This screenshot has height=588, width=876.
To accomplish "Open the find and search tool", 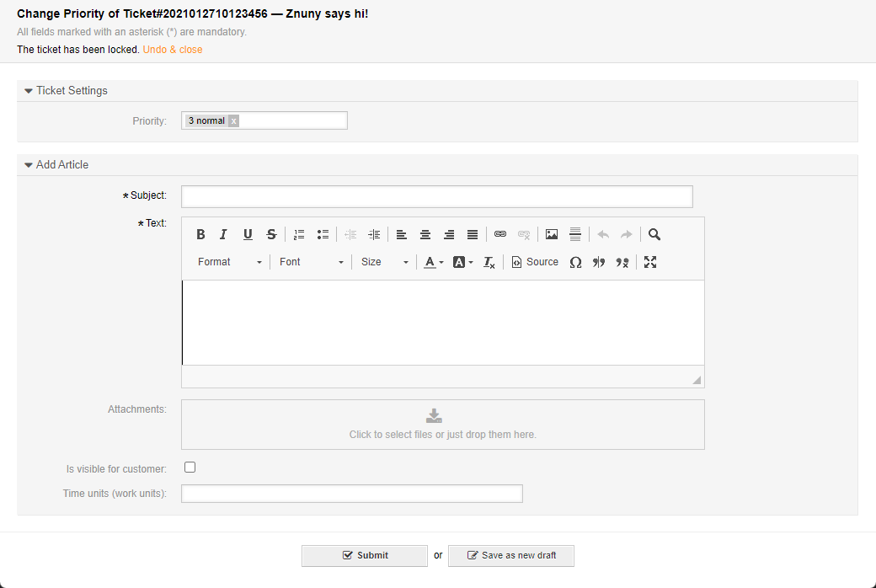I will click(654, 234).
